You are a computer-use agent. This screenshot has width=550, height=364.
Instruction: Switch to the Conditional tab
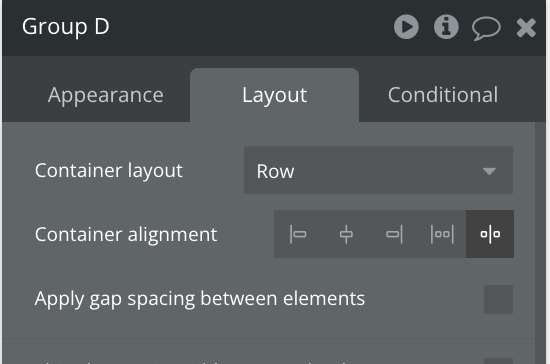coord(443,95)
